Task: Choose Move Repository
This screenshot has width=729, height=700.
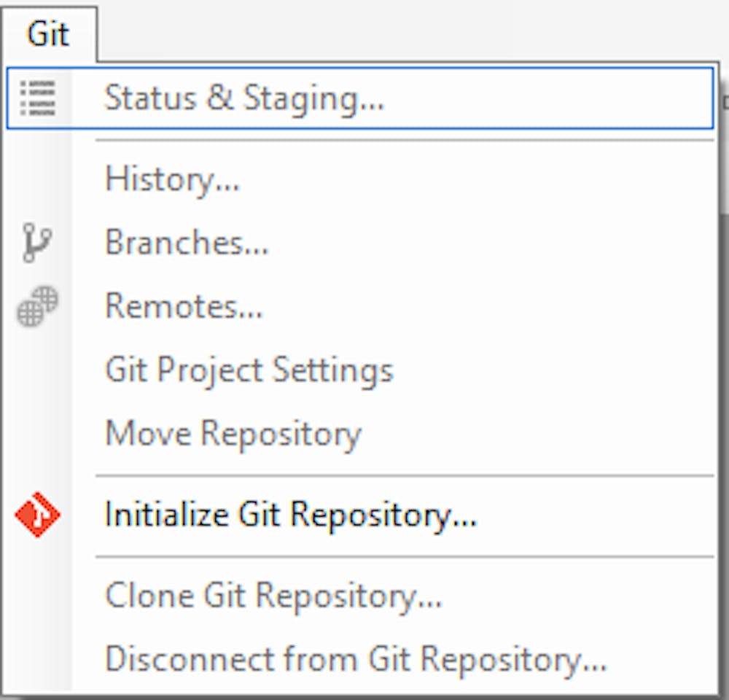Action: [x=233, y=433]
